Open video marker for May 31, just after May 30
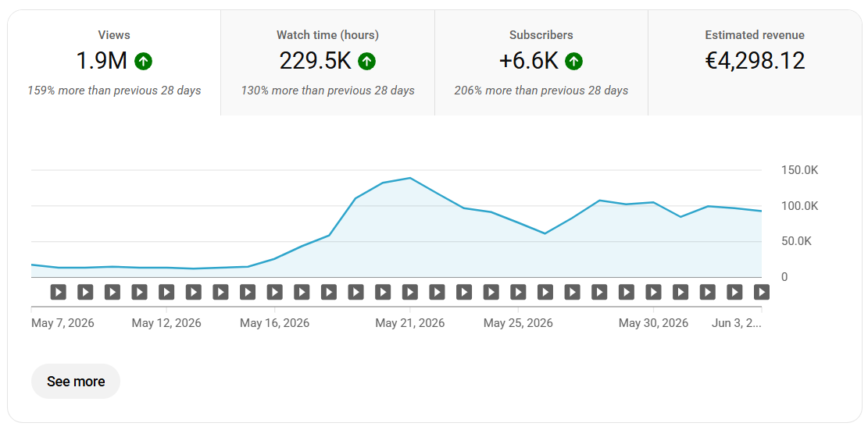868x430 pixels. pyautogui.click(x=680, y=292)
